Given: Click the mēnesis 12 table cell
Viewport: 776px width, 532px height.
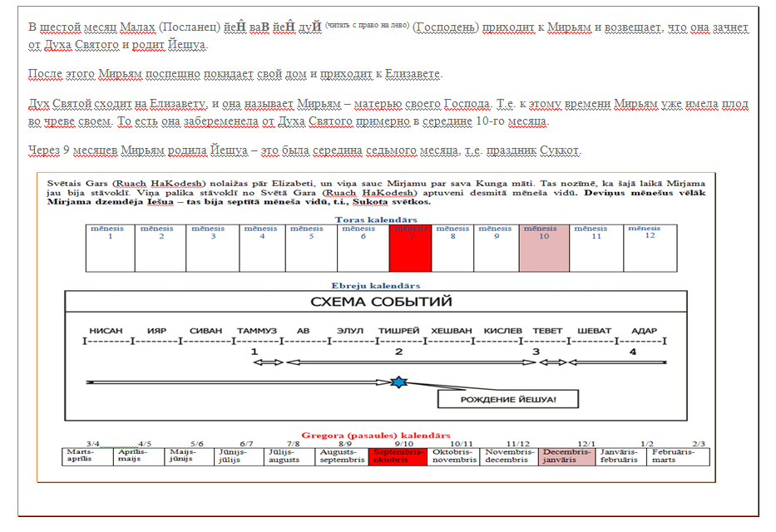Looking at the screenshot, I should 647,248.
